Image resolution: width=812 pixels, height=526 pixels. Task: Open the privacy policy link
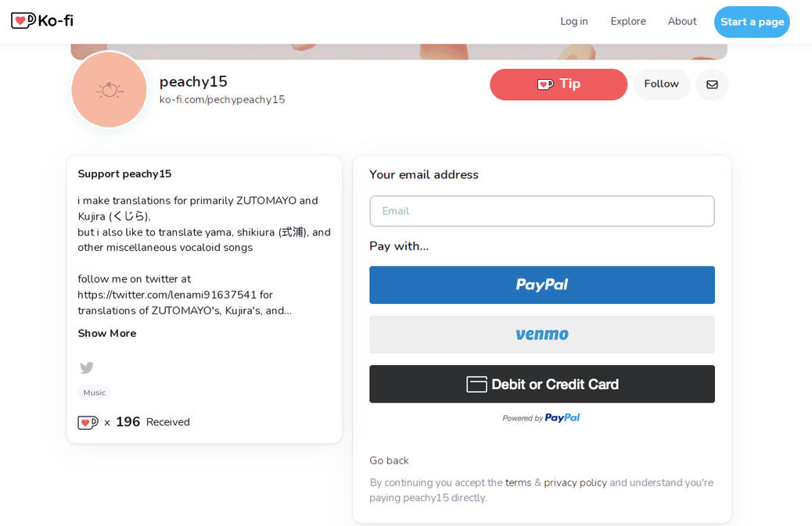pos(576,483)
